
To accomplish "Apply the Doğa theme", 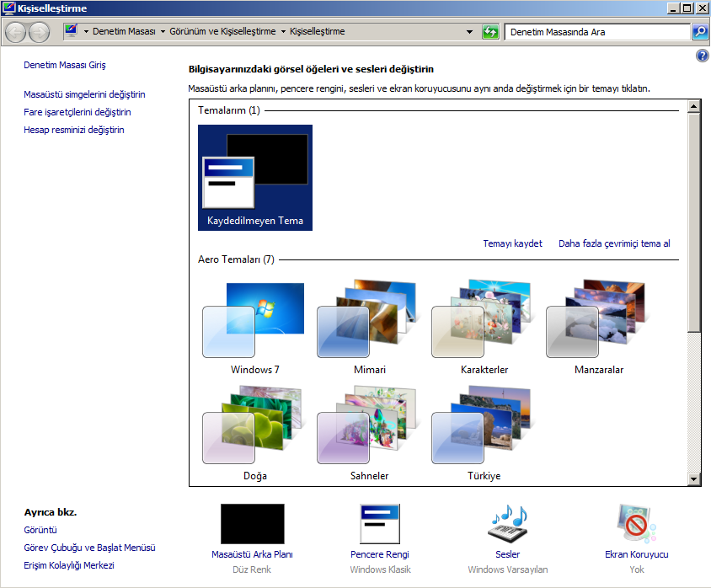I will [255, 434].
